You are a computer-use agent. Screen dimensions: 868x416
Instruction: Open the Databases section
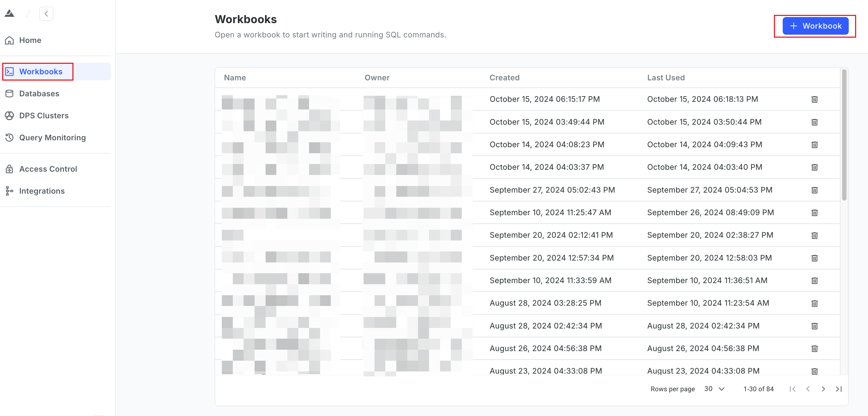coord(39,93)
